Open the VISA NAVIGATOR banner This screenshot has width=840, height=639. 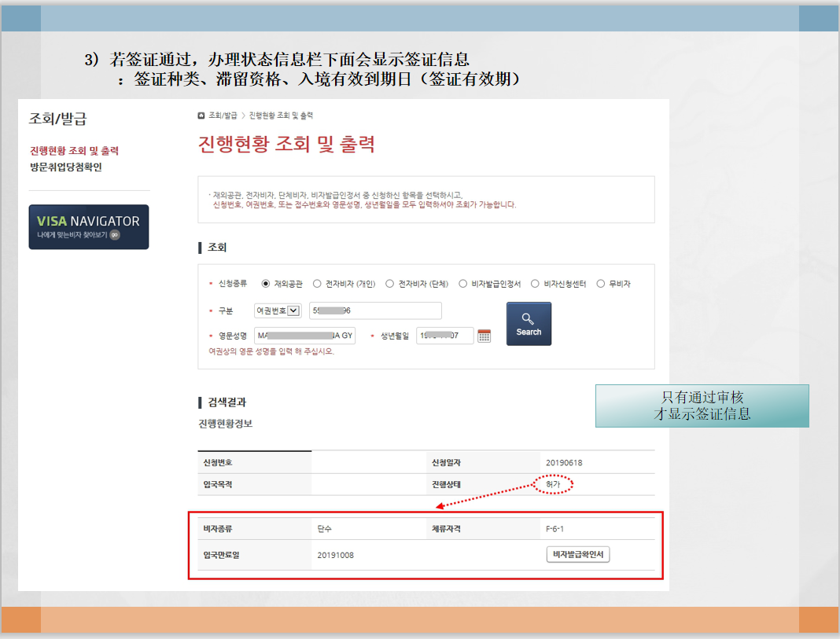(89, 227)
